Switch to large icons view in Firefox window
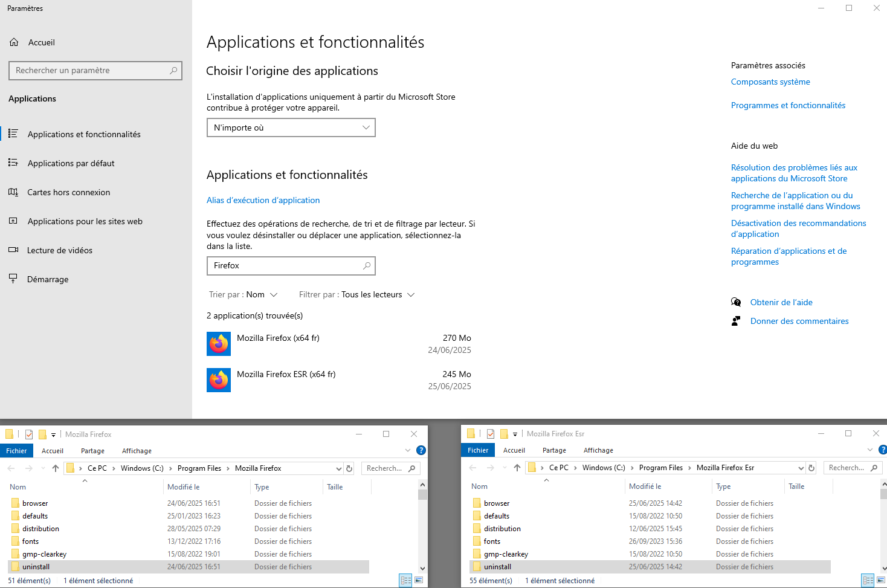The width and height of the screenshot is (887, 588). (x=419, y=580)
